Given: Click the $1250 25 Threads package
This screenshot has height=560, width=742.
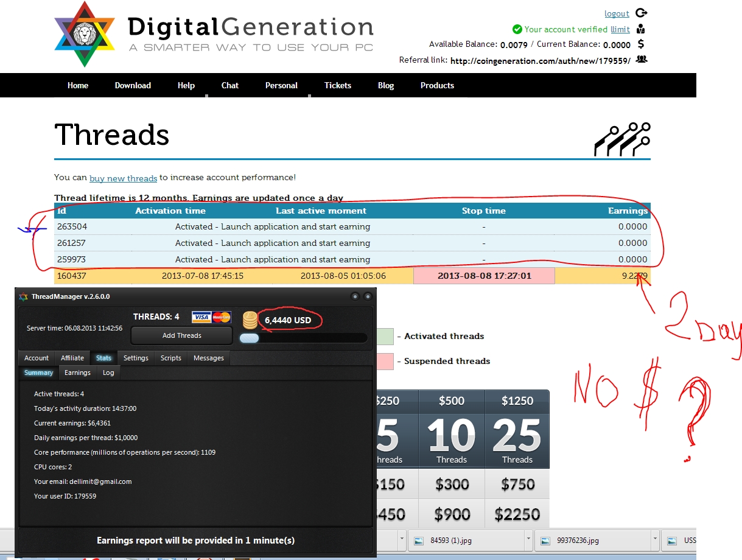Looking at the screenshot, I should click(517, 430).
